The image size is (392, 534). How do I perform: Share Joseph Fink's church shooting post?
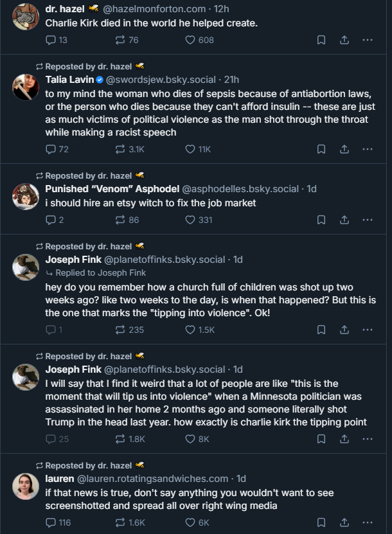pos(344,330)
